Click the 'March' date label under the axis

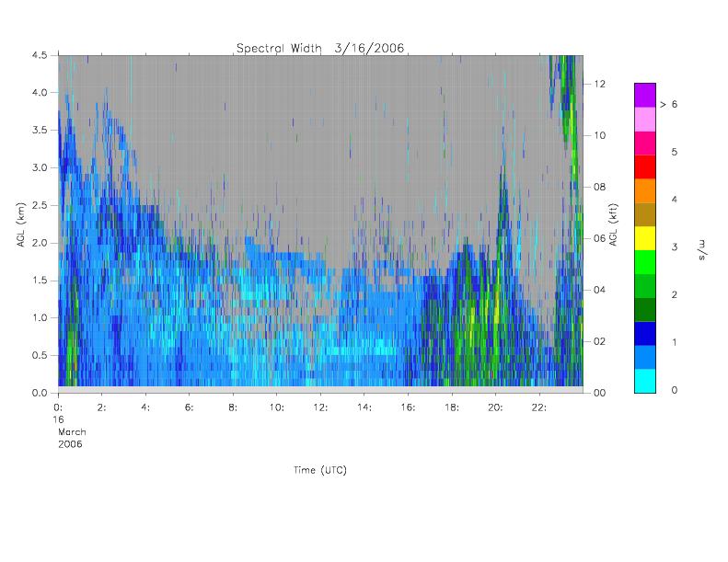(x=72, y=432)
